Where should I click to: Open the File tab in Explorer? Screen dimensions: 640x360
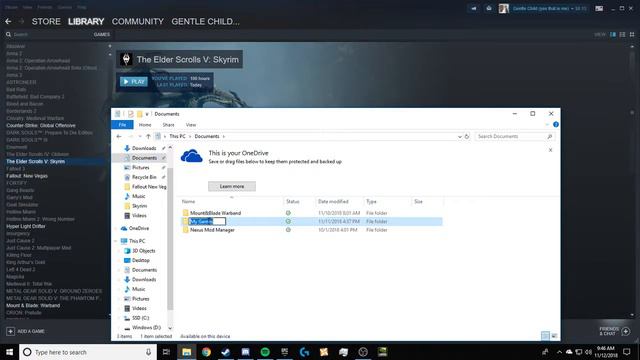click(x=122, y=124)
